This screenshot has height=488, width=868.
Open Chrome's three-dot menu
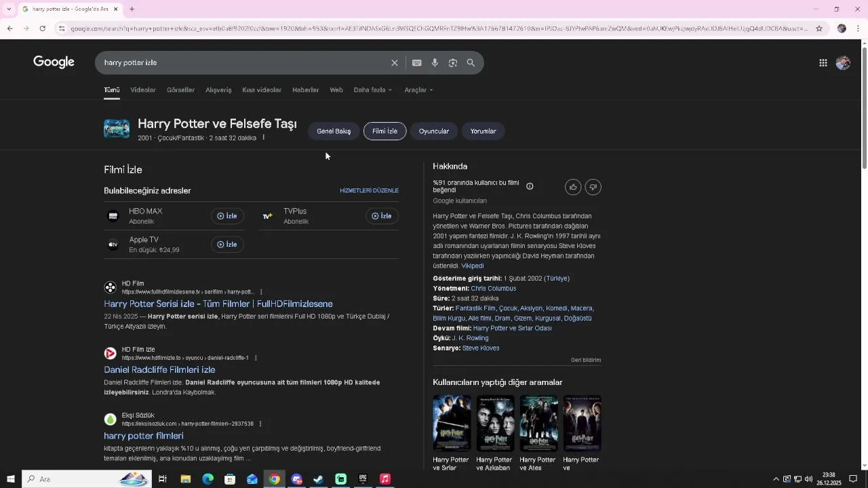859,28
